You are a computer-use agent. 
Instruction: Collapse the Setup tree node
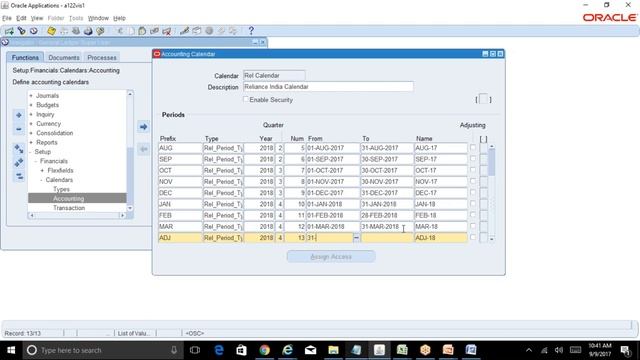point(31,152)
